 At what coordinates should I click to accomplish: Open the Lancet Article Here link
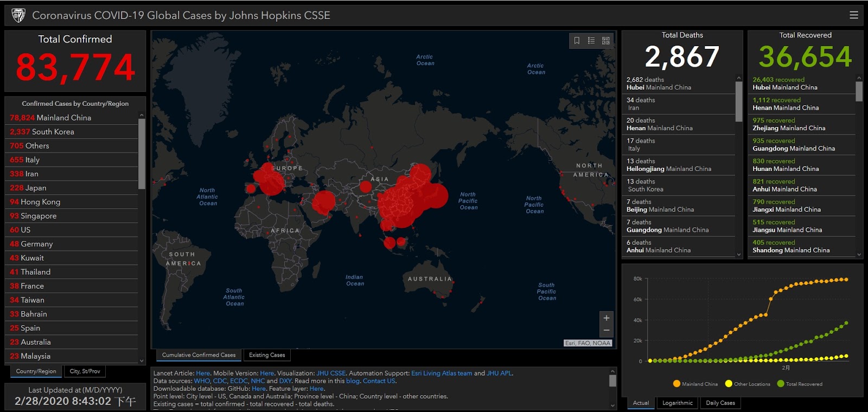[203, 373]
